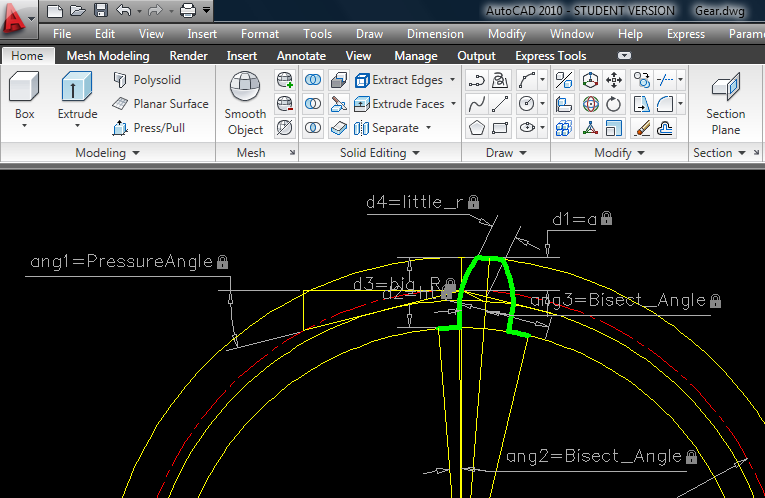This screenshot has height=498, width=765.
Task: Undo the last action
Action: [123, 10]
